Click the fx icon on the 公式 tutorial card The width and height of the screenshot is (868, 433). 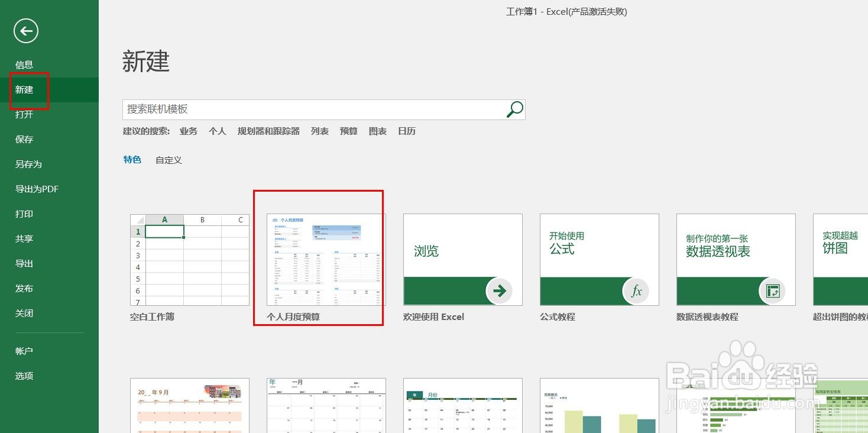pyautogui.click(x=636, y=290)
